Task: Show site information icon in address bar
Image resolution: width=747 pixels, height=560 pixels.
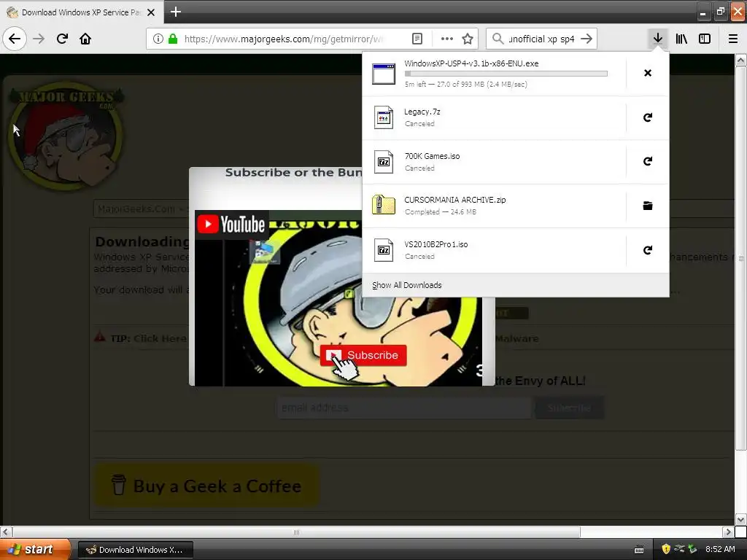Action: click(158, 39)
